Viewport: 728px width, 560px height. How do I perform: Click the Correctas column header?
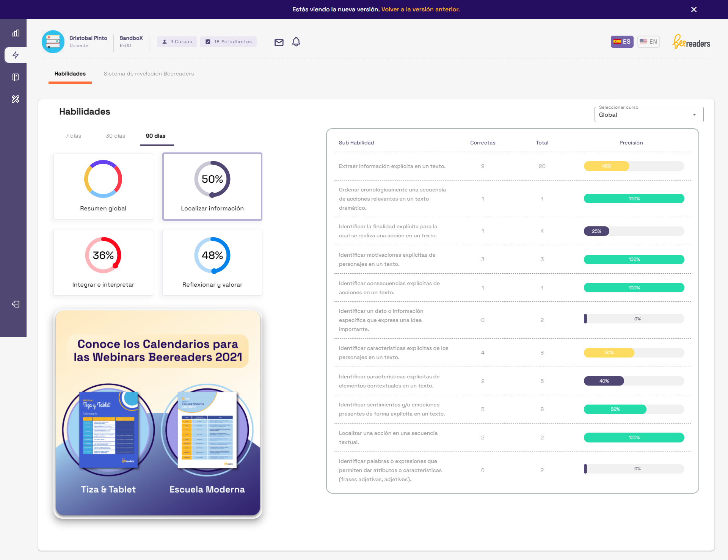(x=483, y=143)
